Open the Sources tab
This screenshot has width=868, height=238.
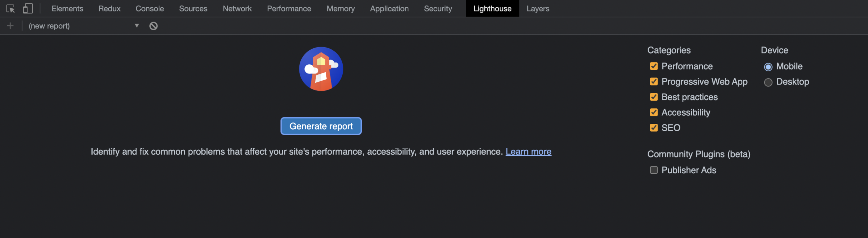click(x=193, y=8)
